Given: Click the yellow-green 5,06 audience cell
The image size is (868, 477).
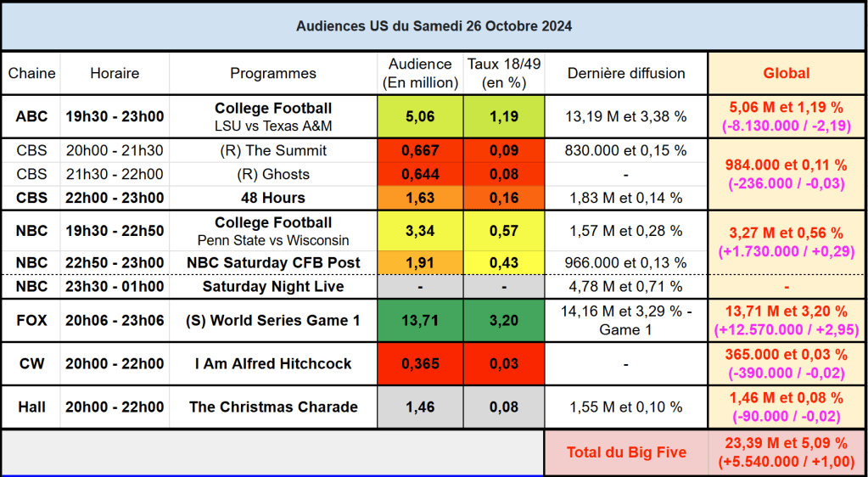Looking at the screenshot, I should click(x=420, y=116).
